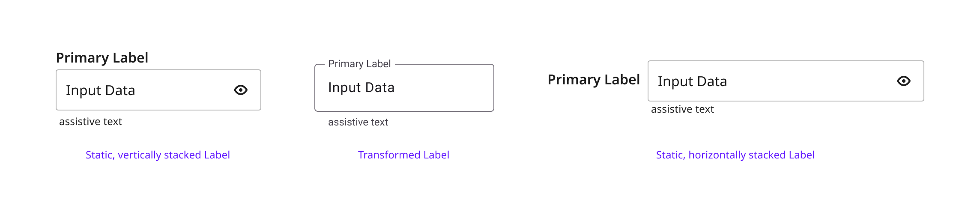Click empty area right of middle Input Data

click(x=445, y=88)
